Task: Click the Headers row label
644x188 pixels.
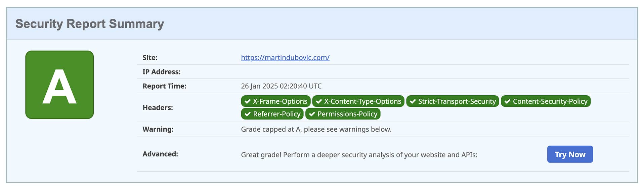Action: coord(158,108)
